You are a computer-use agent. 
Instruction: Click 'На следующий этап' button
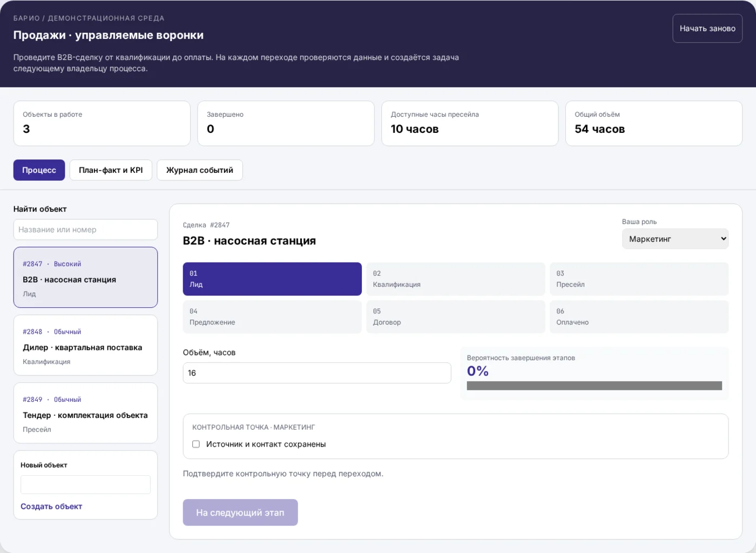pyautogui.click(x=240, y=512)
